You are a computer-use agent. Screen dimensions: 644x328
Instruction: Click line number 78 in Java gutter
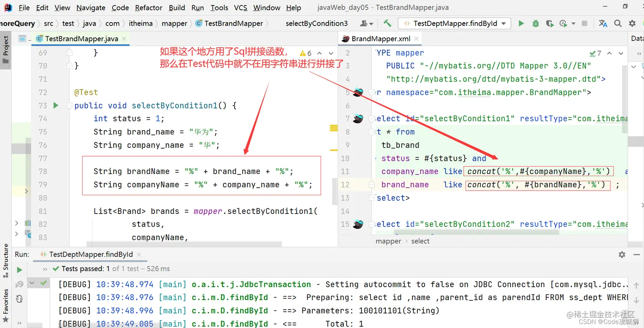43,171
